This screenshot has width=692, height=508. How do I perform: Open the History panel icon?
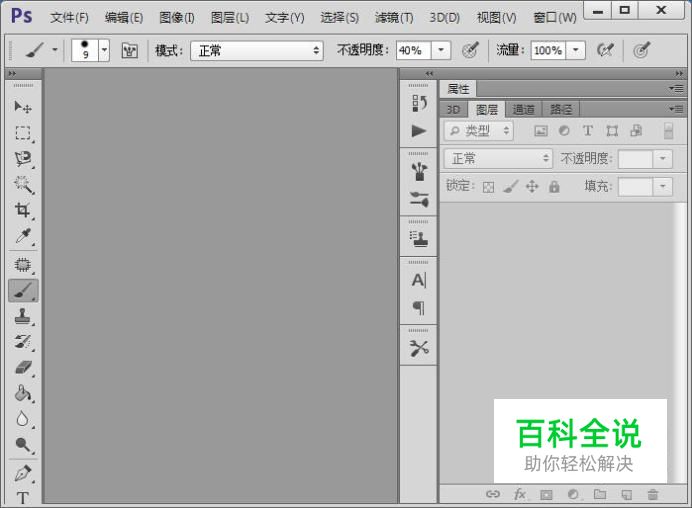point(419,103)
